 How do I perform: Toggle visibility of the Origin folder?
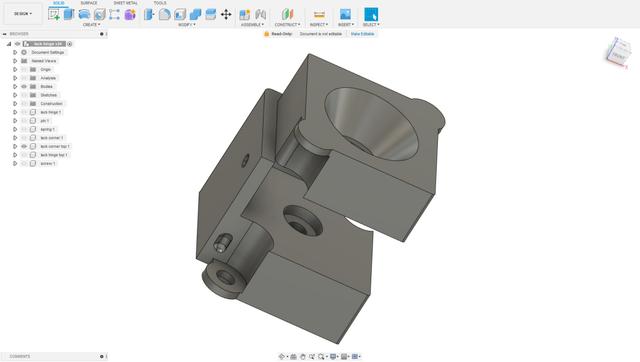pos(24,69)
